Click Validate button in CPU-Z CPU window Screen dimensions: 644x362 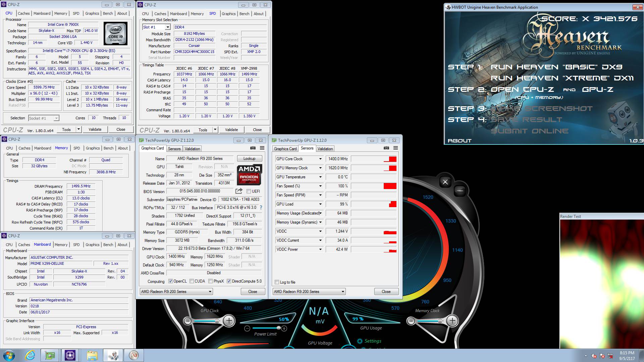click(x=95, y=129)
